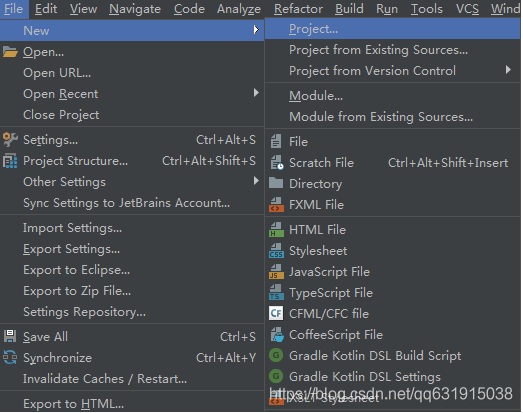The height and width of the screenshot is (413, 523).
Task: Click the FXML File icon
Action: [277, 205]
